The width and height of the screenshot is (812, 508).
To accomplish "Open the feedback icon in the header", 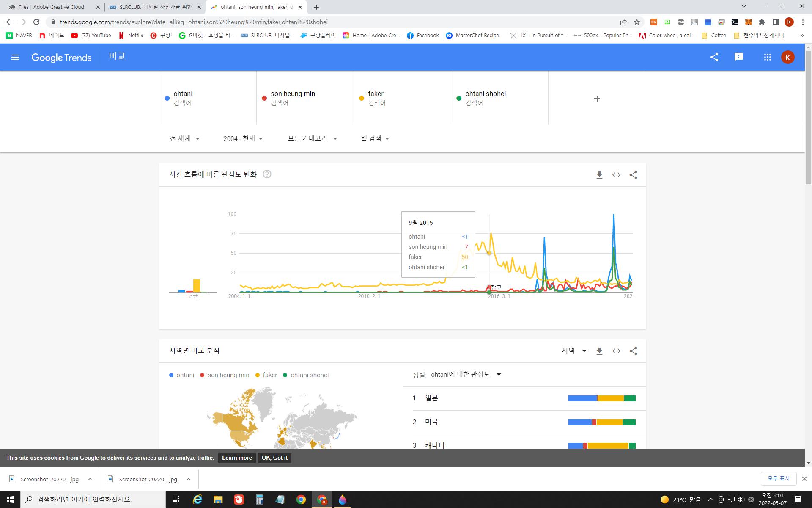I will (x=739, y=57).
